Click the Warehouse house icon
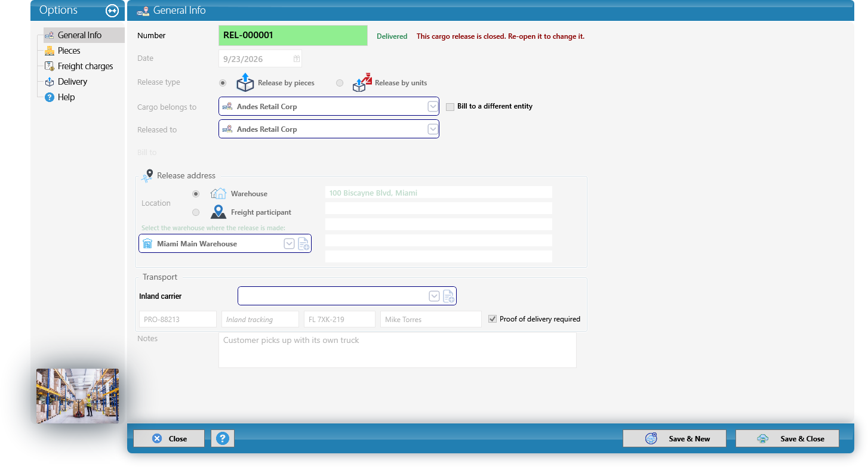Screen dimensions: 868x467 [218, 194]
